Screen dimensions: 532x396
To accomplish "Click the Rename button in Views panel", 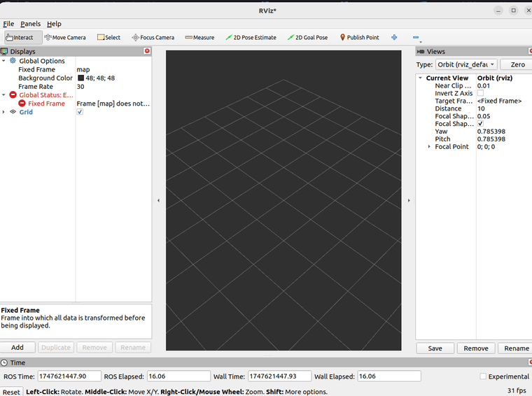I will click(x=516, y=348).
